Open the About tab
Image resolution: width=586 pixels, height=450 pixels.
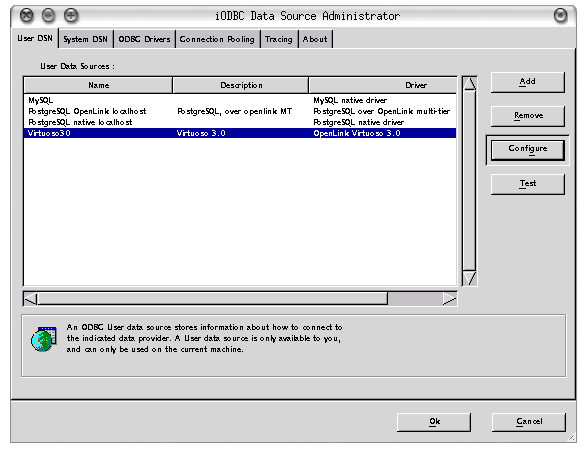(x=315, y=39)
